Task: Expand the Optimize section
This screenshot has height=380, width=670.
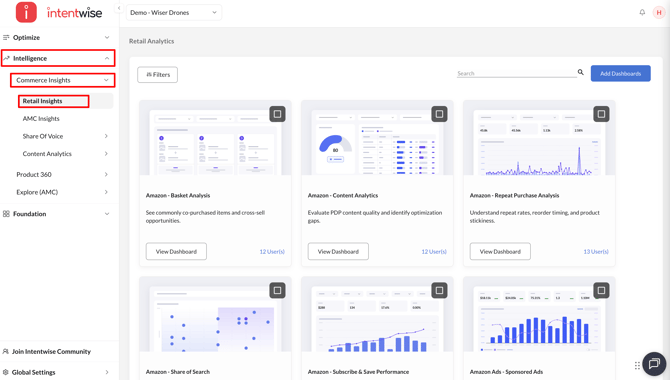Action: click(x=57, y=38)
